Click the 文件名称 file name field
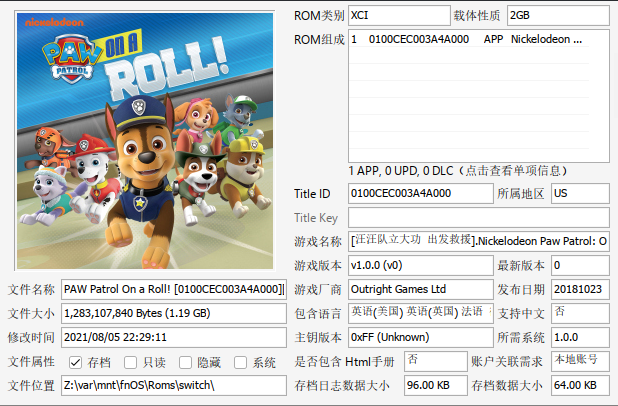Viewport: 618px width, 406px height. [174, 289]
